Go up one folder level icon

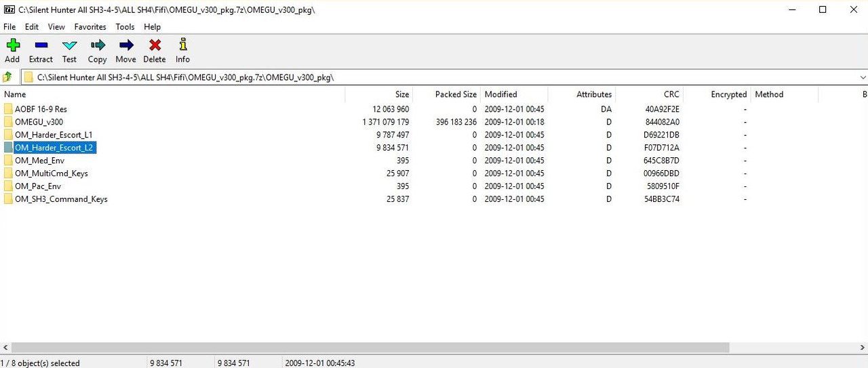7,77
